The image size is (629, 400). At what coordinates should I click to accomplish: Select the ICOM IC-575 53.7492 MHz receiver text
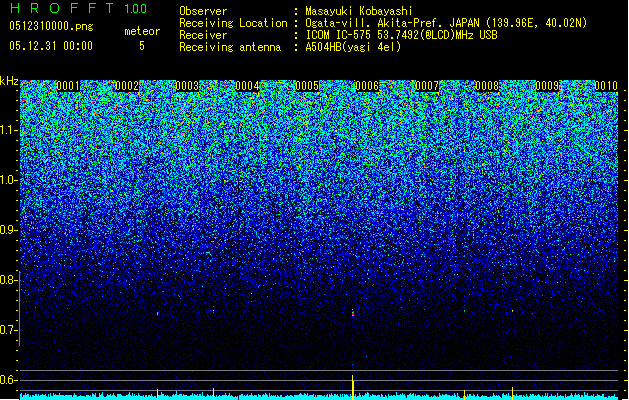click(401, 35)
